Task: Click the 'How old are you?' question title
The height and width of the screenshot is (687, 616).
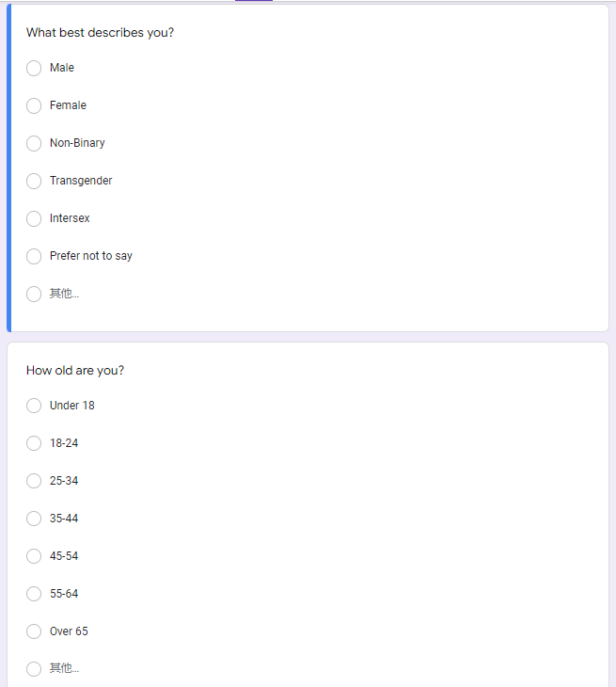Action: (x=75, y=371)
